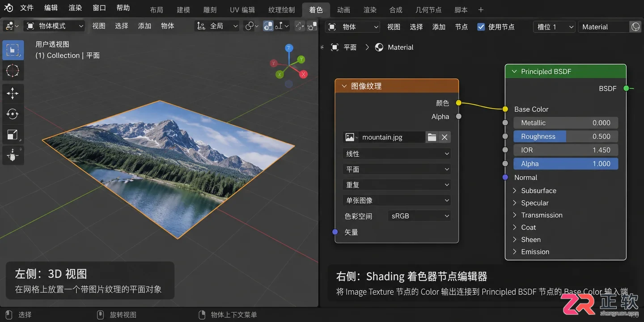The image size is (644, 322).
Task: Select the scale tool
Action: (13, 134)
